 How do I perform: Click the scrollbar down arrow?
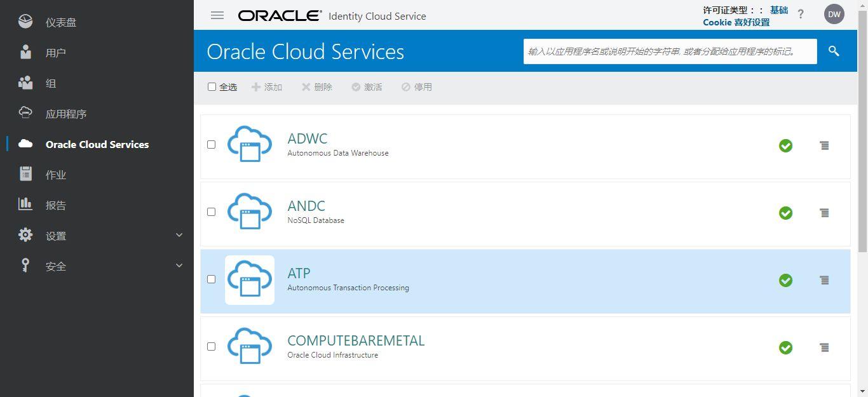[863, 391]
